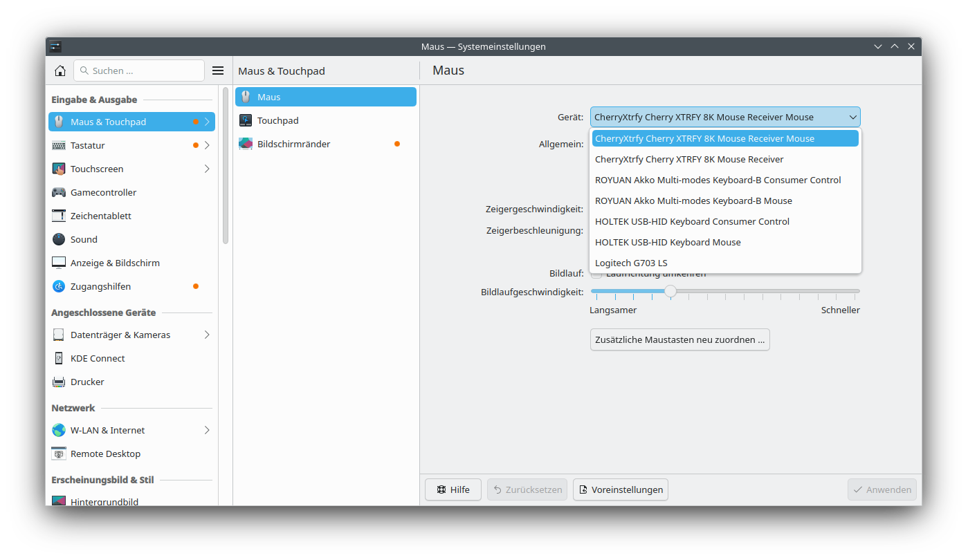Click the Suchen search field
Screen dimensions: 968x560
coord(139,71)
